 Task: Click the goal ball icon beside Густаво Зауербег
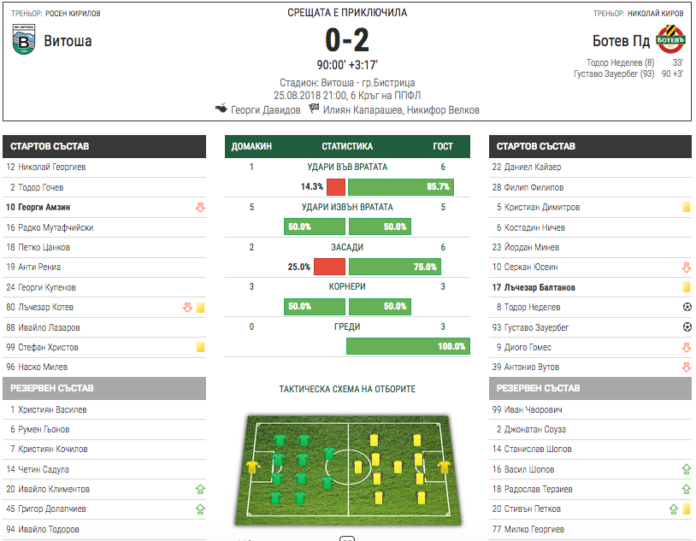coord(686,327)
